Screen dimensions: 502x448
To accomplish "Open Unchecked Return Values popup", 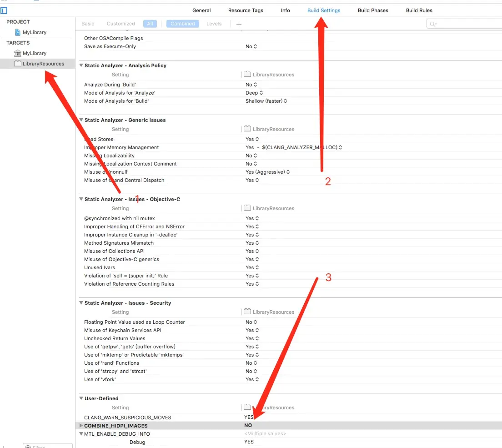I will [x=252, y=338].
